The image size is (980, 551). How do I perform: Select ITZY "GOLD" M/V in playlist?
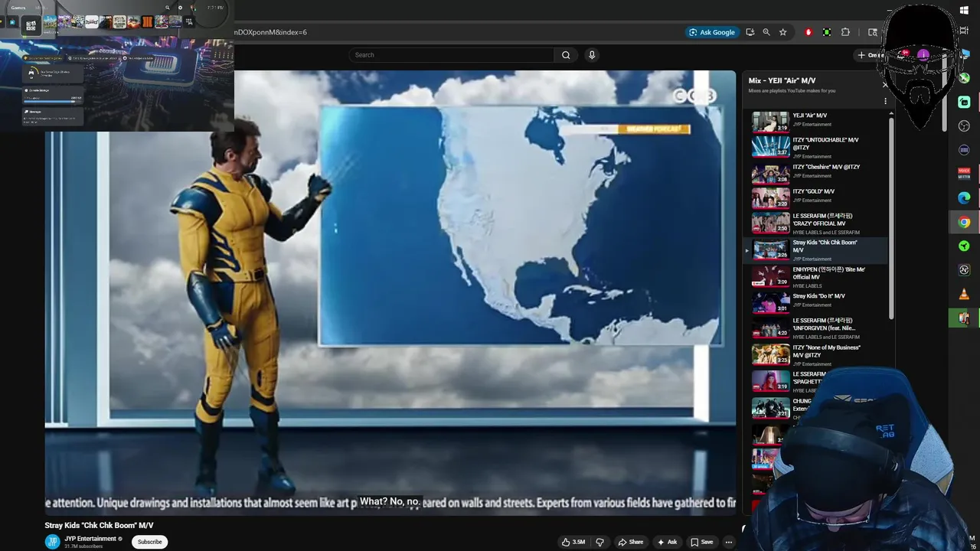pos(819,197)
